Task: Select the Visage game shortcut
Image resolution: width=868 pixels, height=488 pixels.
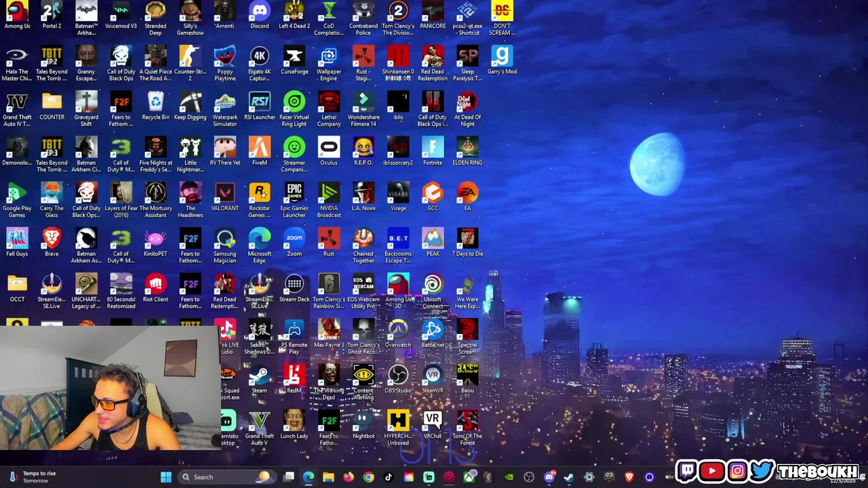Action: 398,197
